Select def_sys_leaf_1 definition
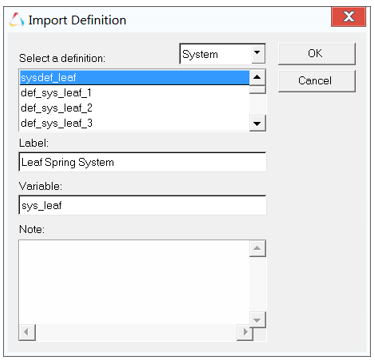 [x=134, y=92]
